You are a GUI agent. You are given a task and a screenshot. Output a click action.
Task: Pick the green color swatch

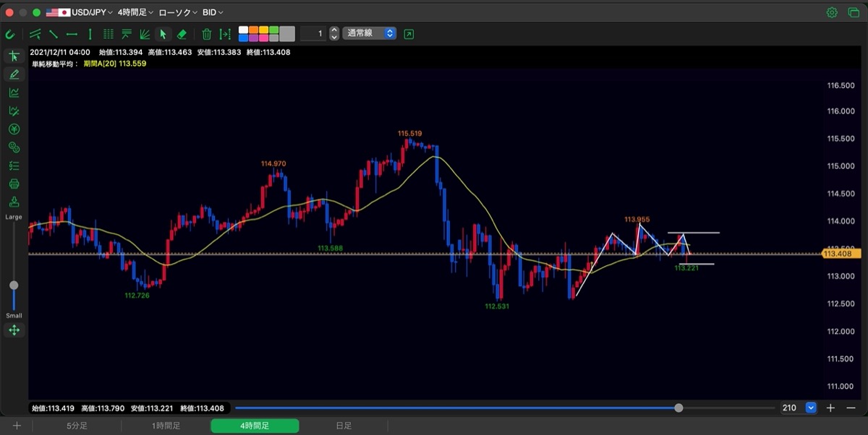274,30
